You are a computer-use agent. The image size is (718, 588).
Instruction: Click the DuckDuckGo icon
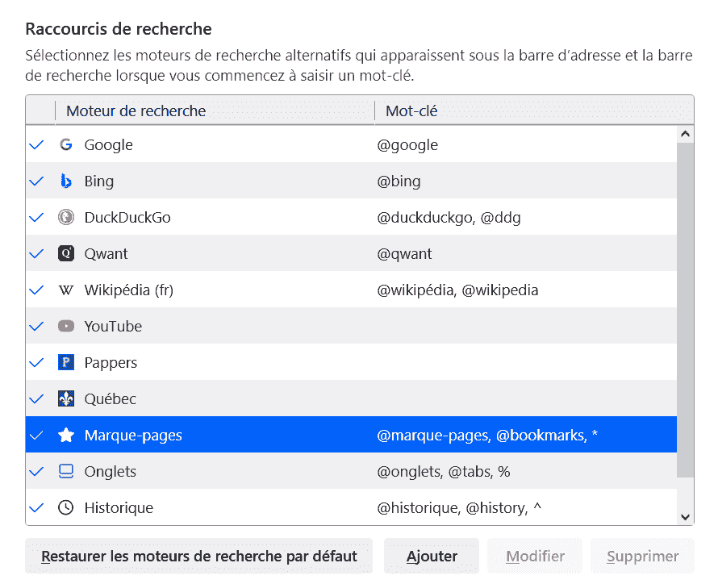[x=66, y=217]
